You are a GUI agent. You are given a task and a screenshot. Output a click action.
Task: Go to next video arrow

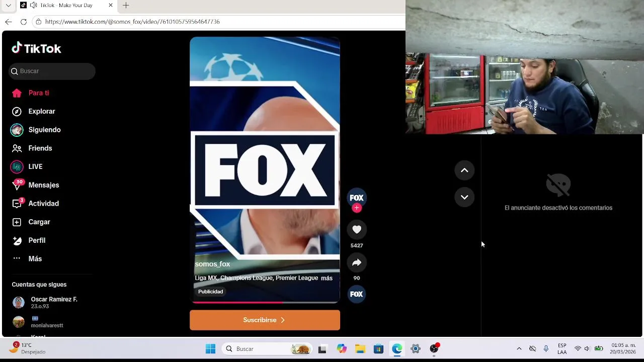point(464,197)
